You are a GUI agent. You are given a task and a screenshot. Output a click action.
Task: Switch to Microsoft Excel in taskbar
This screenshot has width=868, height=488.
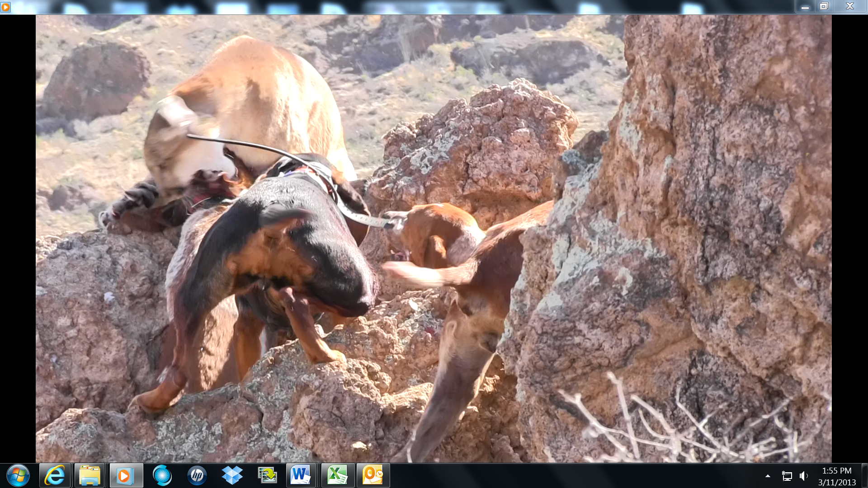[x=337, y=475]
